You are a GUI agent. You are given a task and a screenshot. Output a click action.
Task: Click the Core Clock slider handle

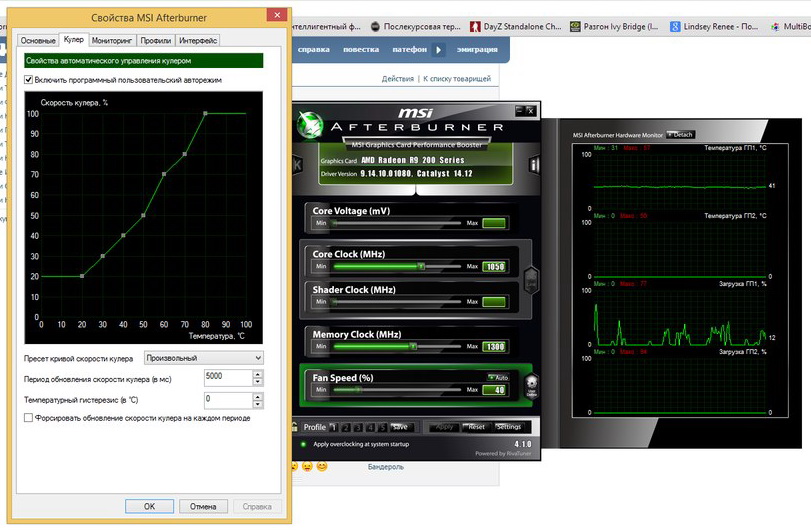[421, 266]
